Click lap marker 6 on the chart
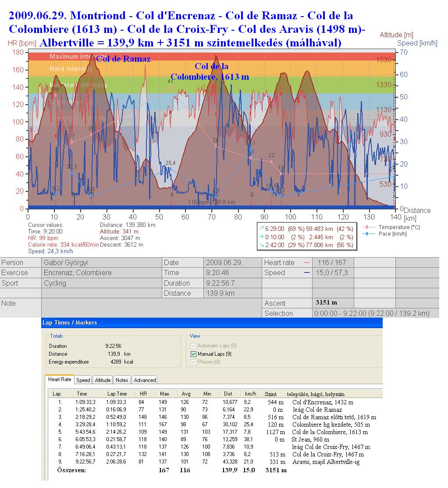This screenshot has height=488, width=448. point(252,194)
